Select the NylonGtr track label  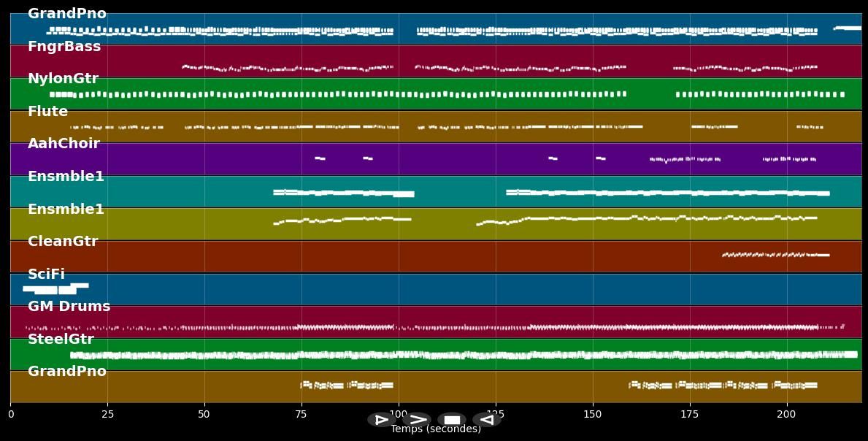(x=63, y=79)
